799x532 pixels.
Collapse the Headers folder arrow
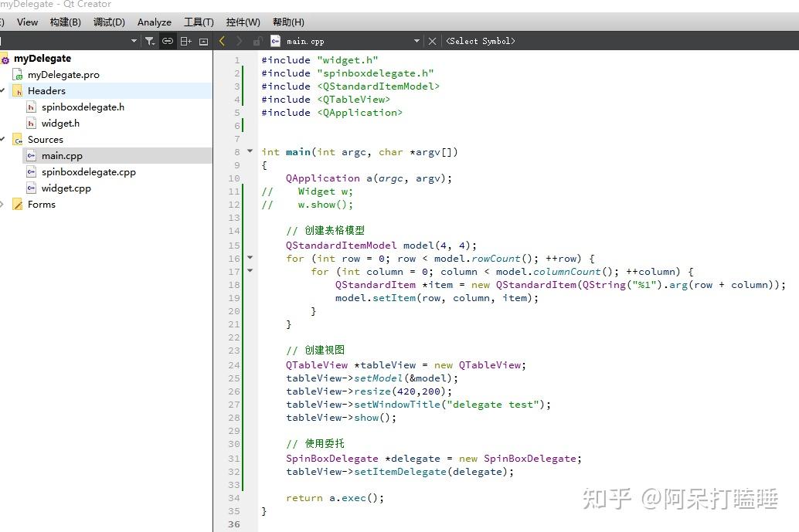coord(2,90)
